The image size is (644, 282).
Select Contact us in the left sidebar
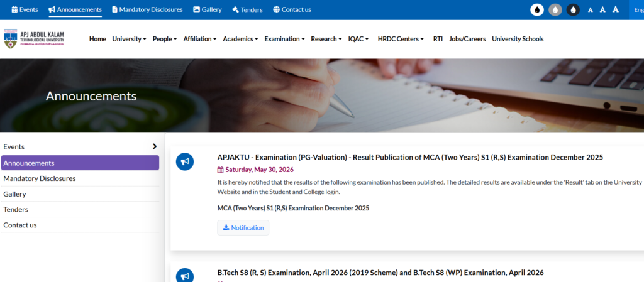[80, 225]
